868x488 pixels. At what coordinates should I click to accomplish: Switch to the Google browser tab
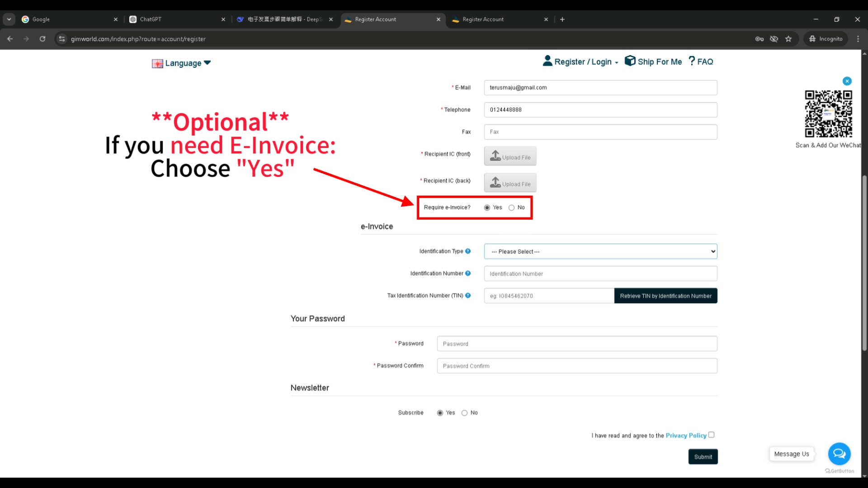point(68,19)
